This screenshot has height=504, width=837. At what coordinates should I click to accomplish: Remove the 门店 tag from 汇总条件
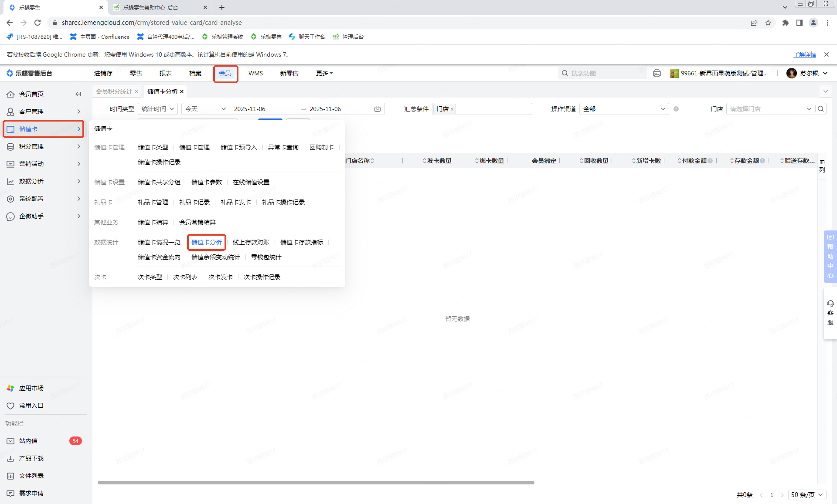pyautogui.click(x=452, y=109)
